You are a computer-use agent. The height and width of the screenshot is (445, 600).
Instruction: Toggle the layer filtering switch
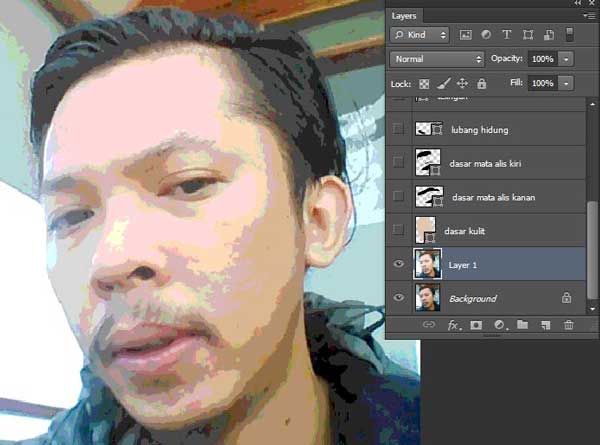(569, 34)
